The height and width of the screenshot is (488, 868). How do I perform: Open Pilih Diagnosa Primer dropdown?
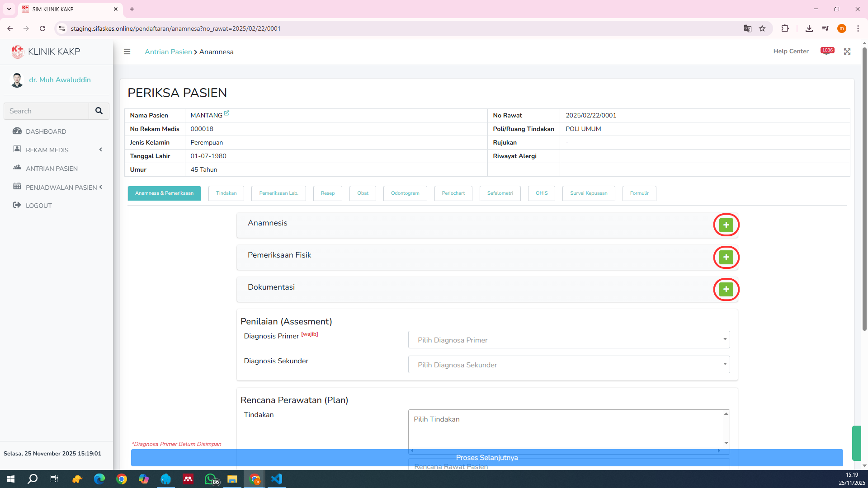[x=569, y=340]
